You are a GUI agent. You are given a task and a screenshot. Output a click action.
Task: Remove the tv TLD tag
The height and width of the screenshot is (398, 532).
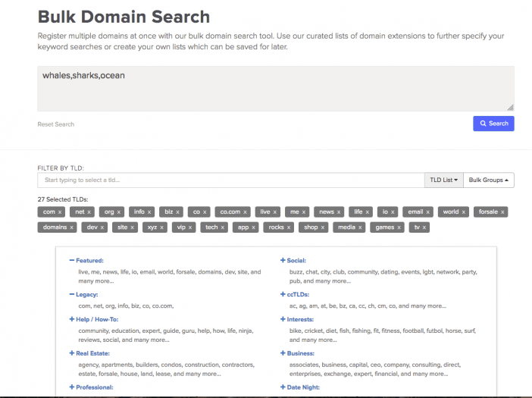(x=424, y=227)
